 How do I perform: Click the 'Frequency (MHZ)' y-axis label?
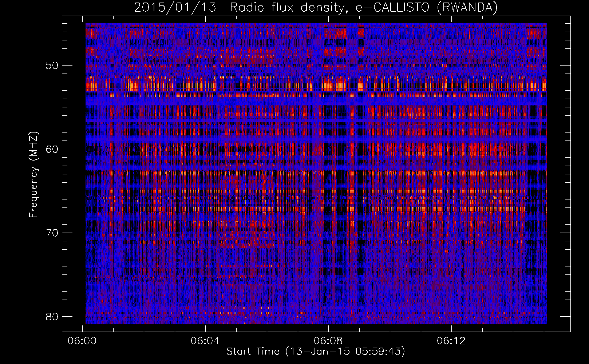33,175
